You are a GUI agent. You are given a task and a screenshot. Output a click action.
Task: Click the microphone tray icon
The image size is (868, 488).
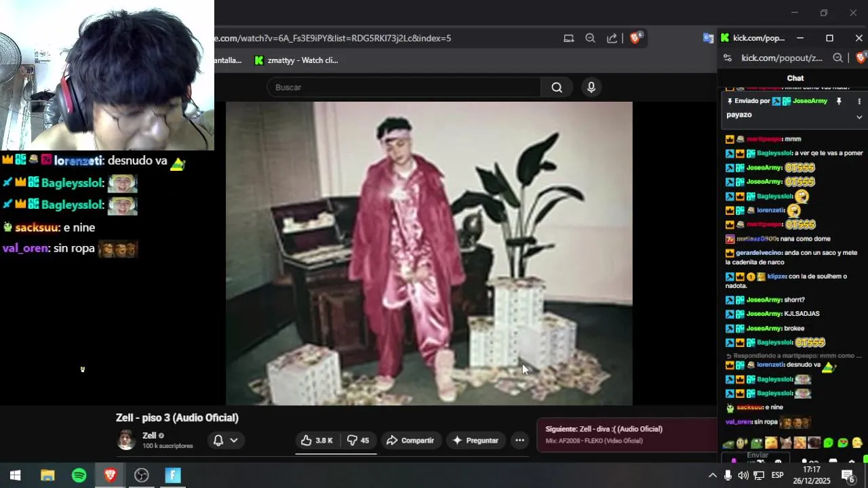(728, 476)
